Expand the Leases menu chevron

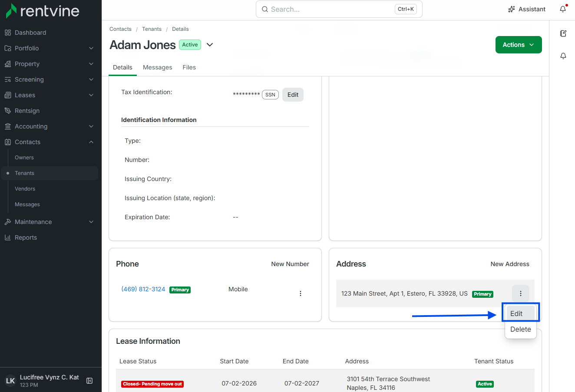pyautogui.click(x=91, y=95)
